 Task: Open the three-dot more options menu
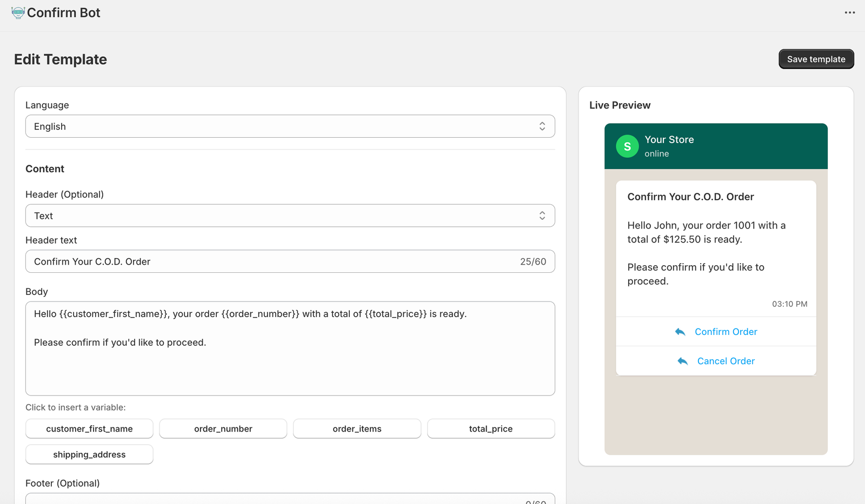pos(850,13)
